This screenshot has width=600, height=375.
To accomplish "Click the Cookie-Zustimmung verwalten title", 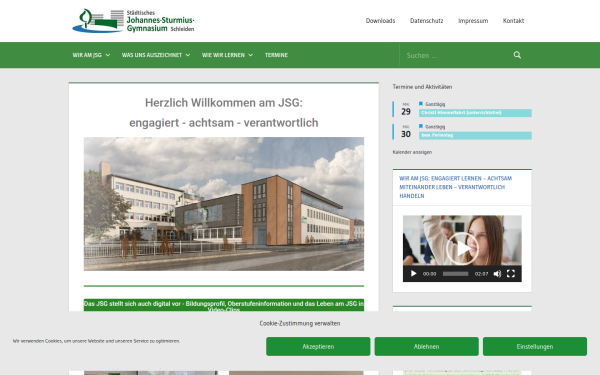I will tap(300, 323).
